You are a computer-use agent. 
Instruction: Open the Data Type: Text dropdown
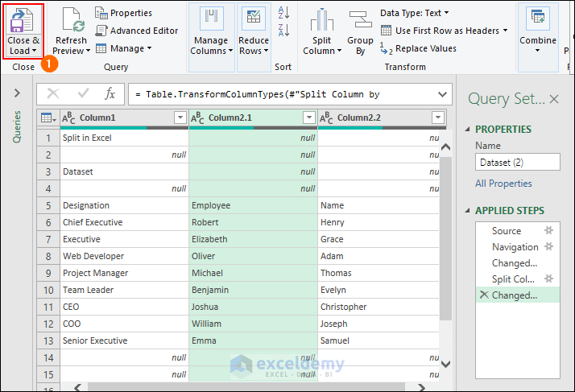click(415, 13)
